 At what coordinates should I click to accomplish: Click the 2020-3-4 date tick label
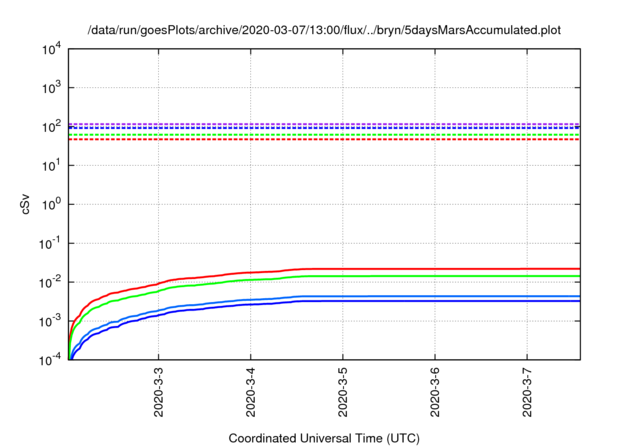[x=251, y=392]
